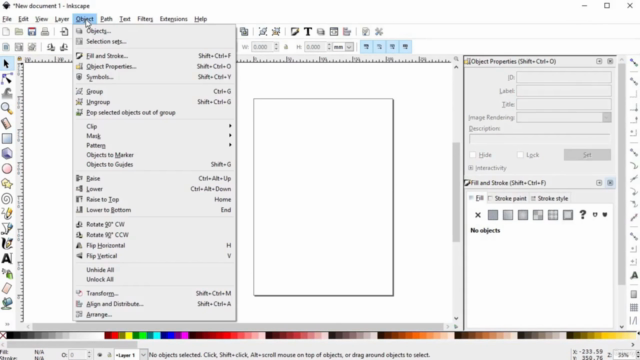Choose pattern fill paint type

click(x=553, y=215)
